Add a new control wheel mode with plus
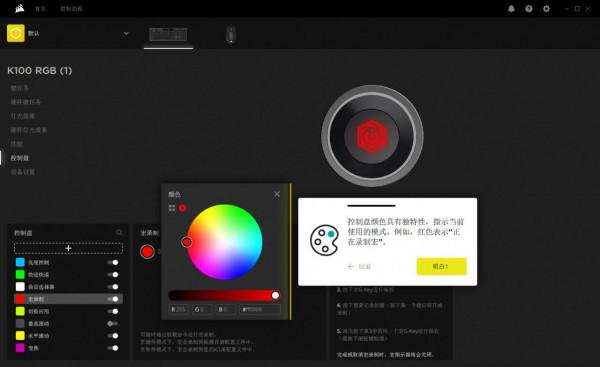This screenshot has width=600, height=367. [68, 248]
